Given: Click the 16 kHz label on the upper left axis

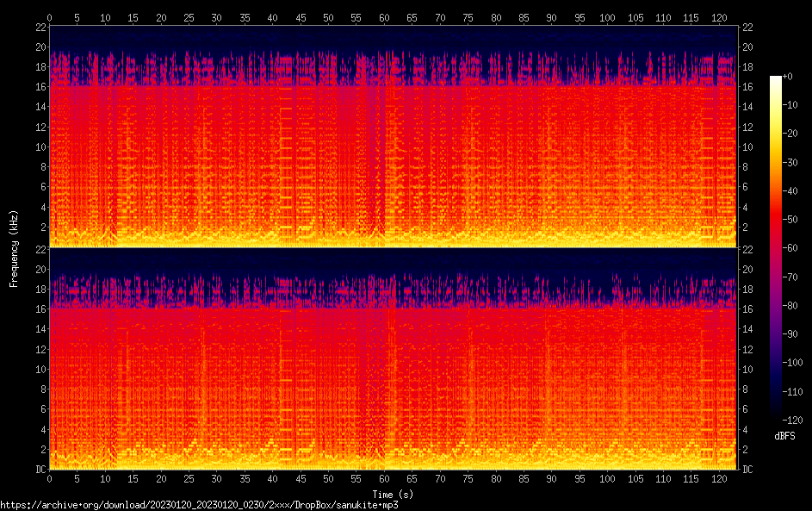Looking at the screenshot, I should [40, 87].
